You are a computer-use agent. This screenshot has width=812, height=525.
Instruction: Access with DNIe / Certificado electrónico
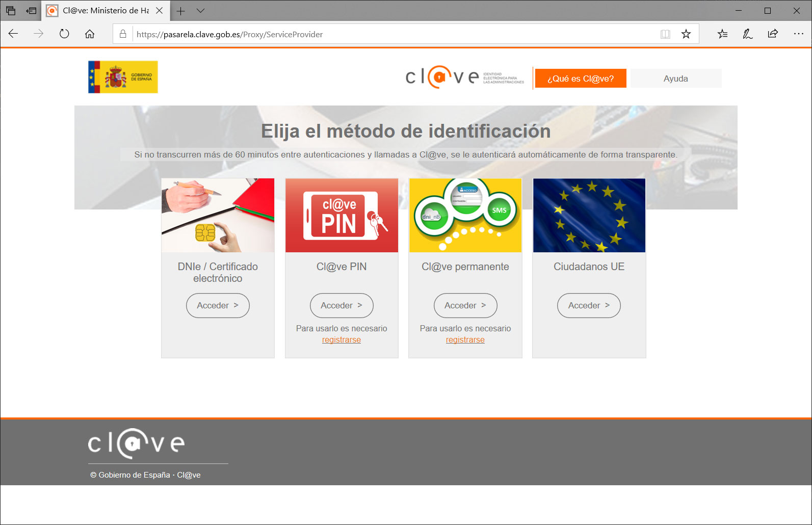pos(218,305)
